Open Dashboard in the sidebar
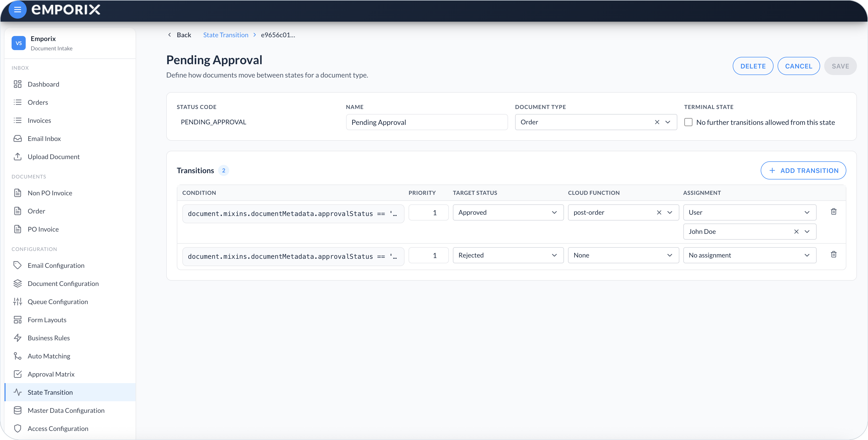This screenshot has height=440, width=868. tap(70, 84)
